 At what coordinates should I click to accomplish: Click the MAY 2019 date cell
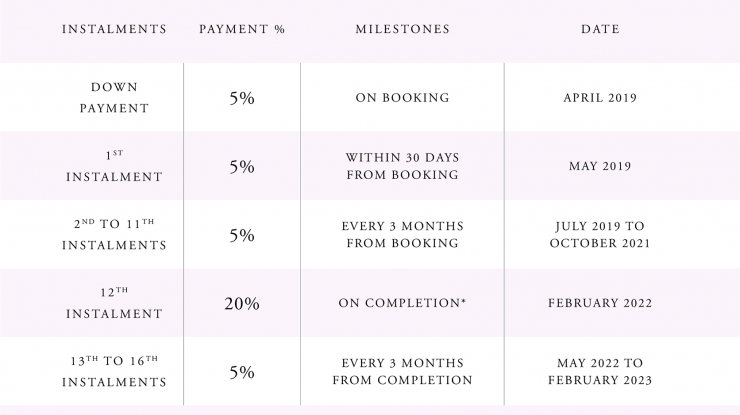[x=600, y=166]
